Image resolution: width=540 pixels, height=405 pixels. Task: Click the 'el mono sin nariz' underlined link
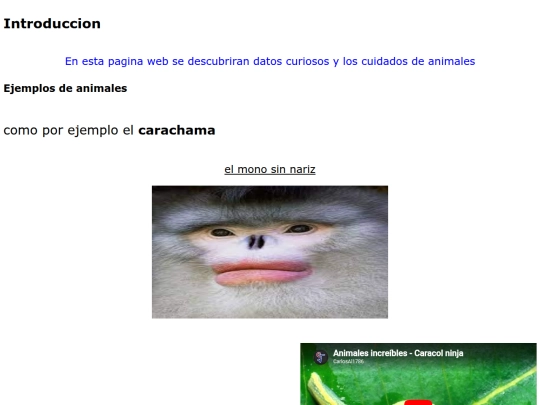click(x=270, y=169)
